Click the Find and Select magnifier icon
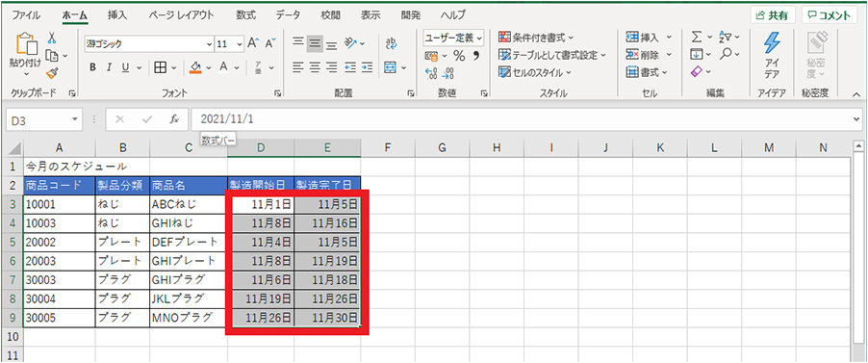This screenshot has height=363, width=868. point(726,54)
